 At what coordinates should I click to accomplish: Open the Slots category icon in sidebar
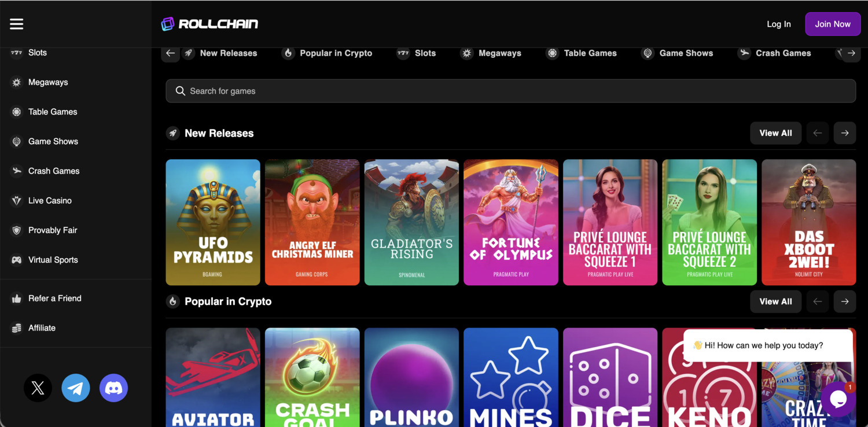tap(17, 53)
